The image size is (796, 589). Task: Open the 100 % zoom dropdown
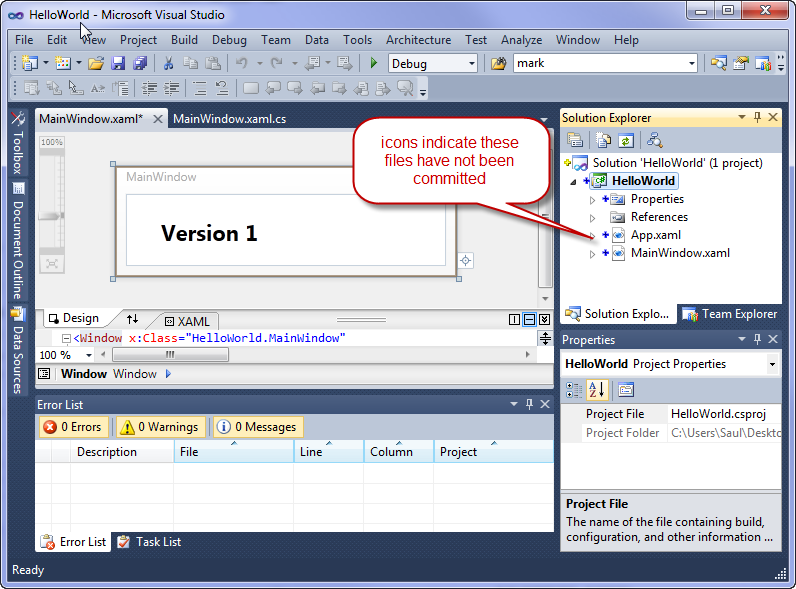click(89, 355)
